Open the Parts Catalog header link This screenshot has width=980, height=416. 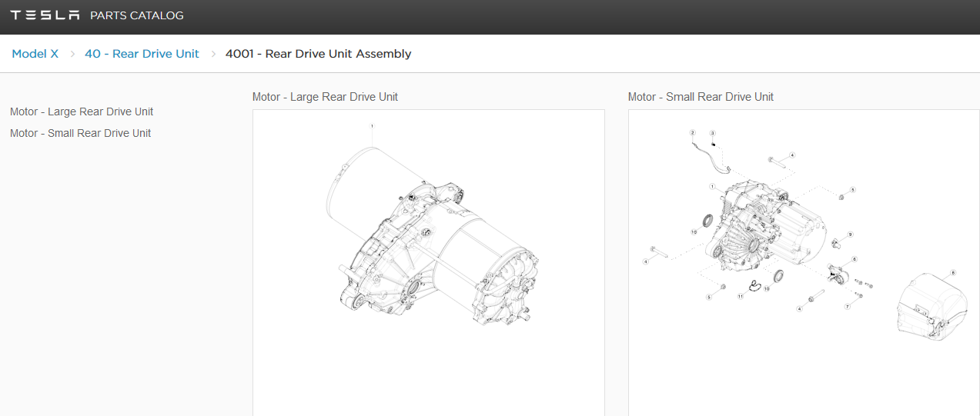pos(137,15)
